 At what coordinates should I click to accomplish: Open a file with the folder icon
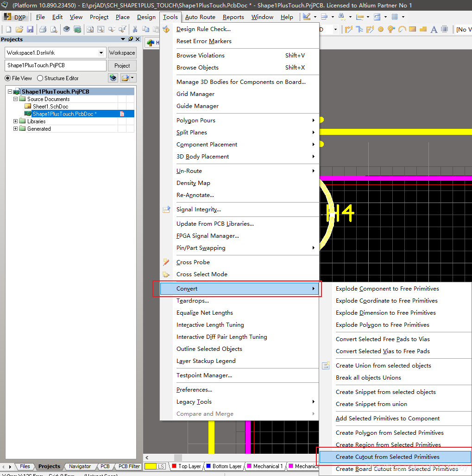tap(19, 29)
